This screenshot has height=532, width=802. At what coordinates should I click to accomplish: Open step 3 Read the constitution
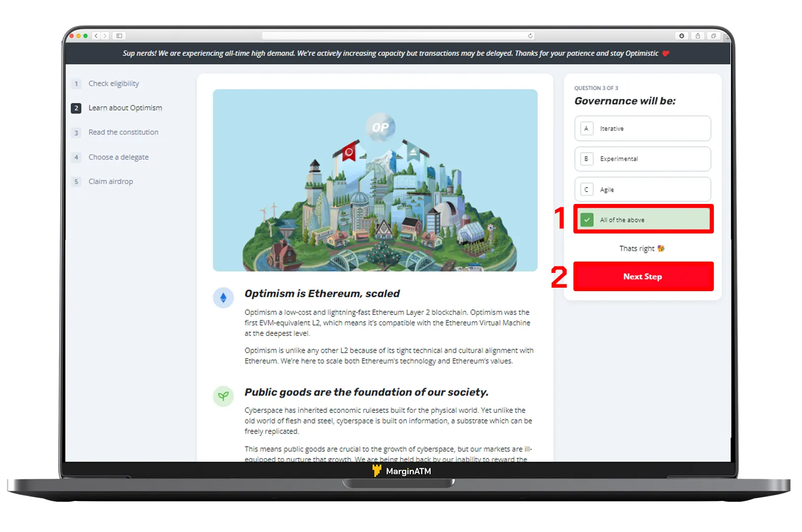(x=115, y=133)
